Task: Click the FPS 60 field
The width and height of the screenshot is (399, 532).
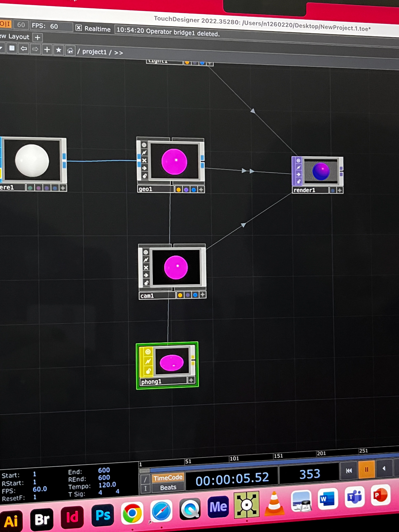Action: pos(51,26)
